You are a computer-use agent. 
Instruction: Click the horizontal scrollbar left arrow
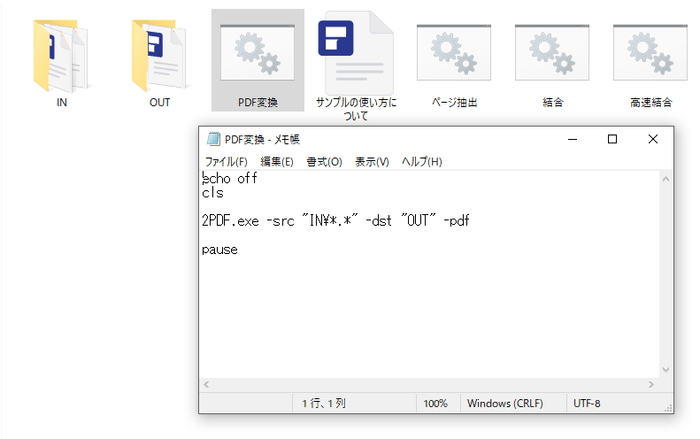pyautogui.click(x=207, y=384)
